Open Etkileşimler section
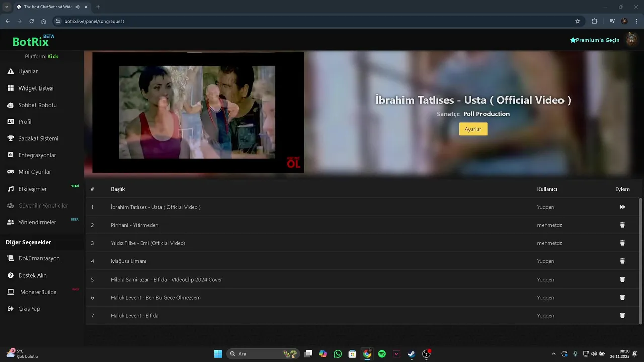The height and width of the screenshot is (362, 644). 33,189
